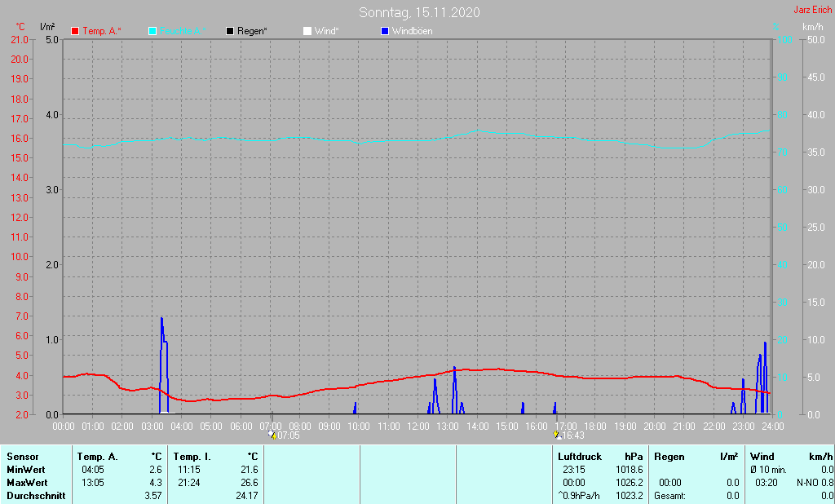Screen dimensions: 835x504
Task: Click the 'Regen' column header in table
Action: pos(669,457)
